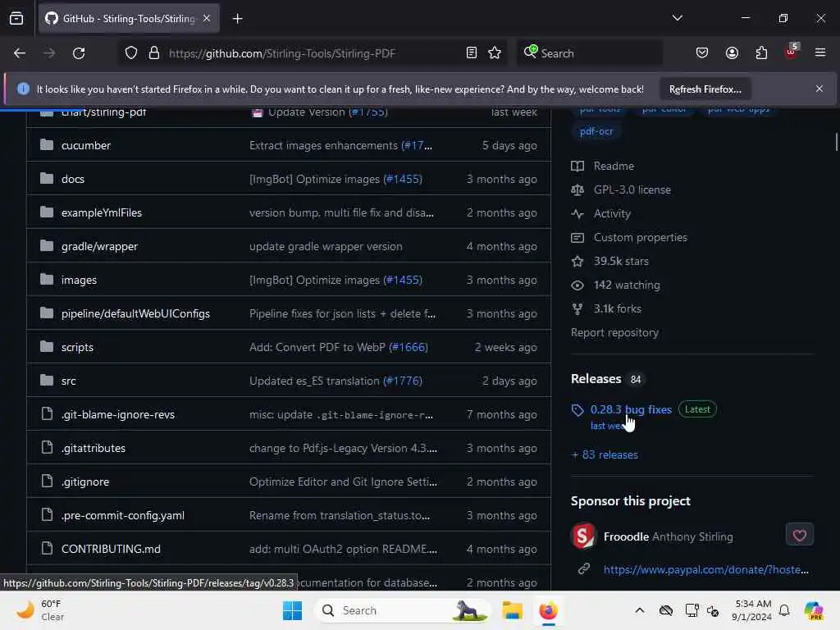The image size is (840, 630).
Task: Open Firefox hamburger application menu
Action: click(820, 53)
